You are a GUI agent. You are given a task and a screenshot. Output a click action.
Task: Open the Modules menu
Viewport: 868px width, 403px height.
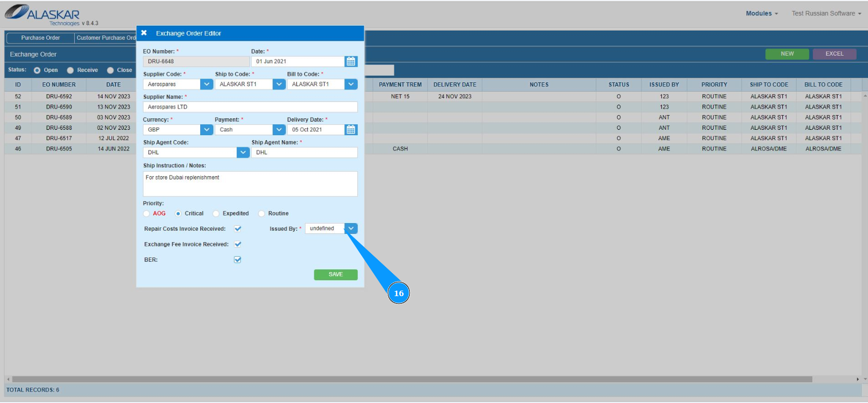(762, 14)
